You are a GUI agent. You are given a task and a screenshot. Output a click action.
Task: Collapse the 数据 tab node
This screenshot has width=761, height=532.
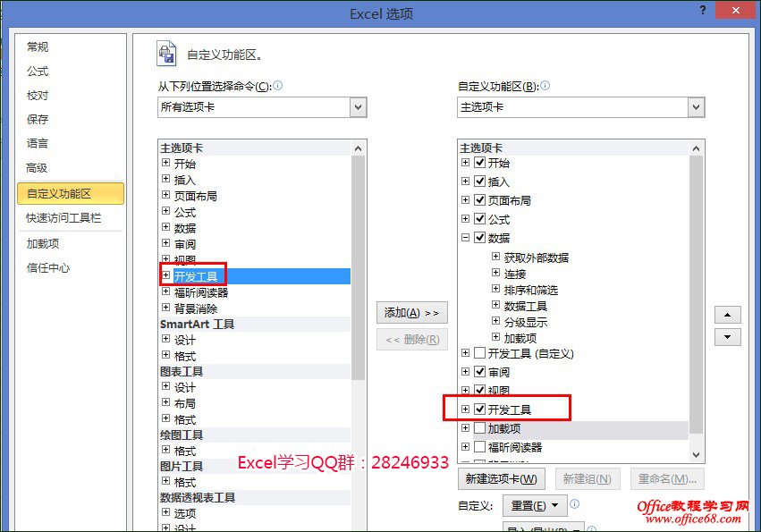click(x=465, y=237)
